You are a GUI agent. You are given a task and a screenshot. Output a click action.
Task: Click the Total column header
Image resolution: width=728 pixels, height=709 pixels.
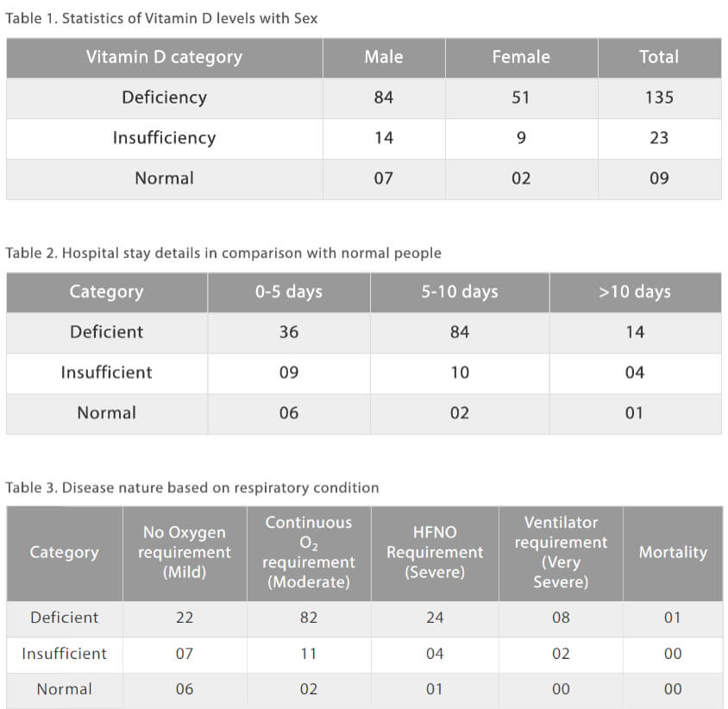[659, 57]
